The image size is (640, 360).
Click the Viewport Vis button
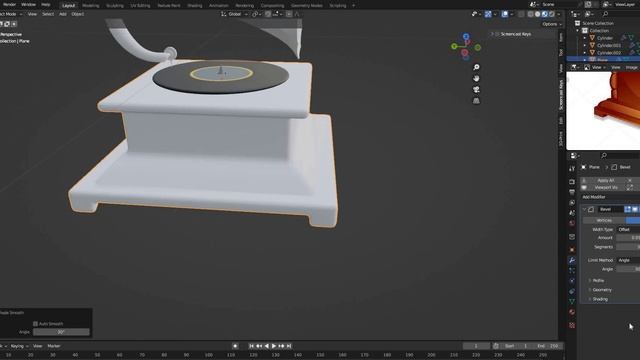coord(606,188)
